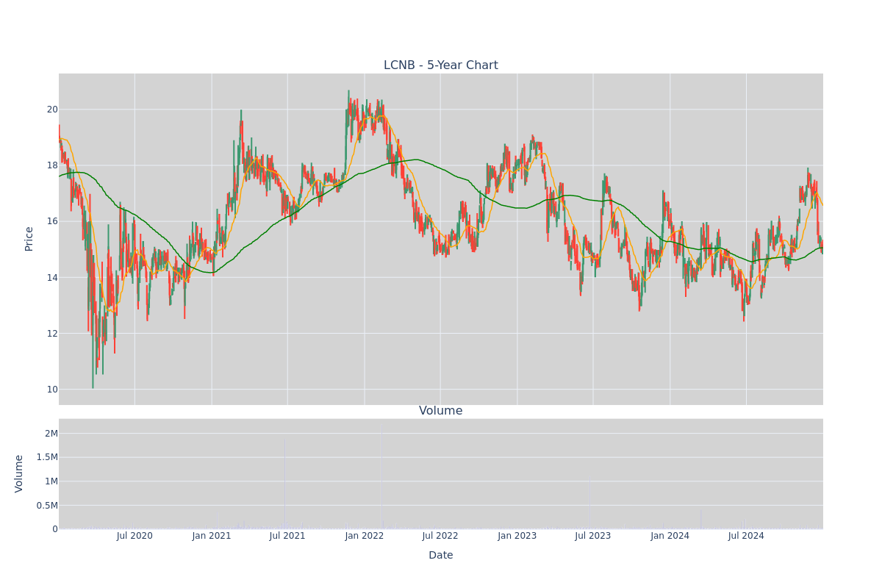Image resolution: width=882 pixels, height=588 pixels.
Task: Click the price tick label 20
Action: (x=52, y=110)
